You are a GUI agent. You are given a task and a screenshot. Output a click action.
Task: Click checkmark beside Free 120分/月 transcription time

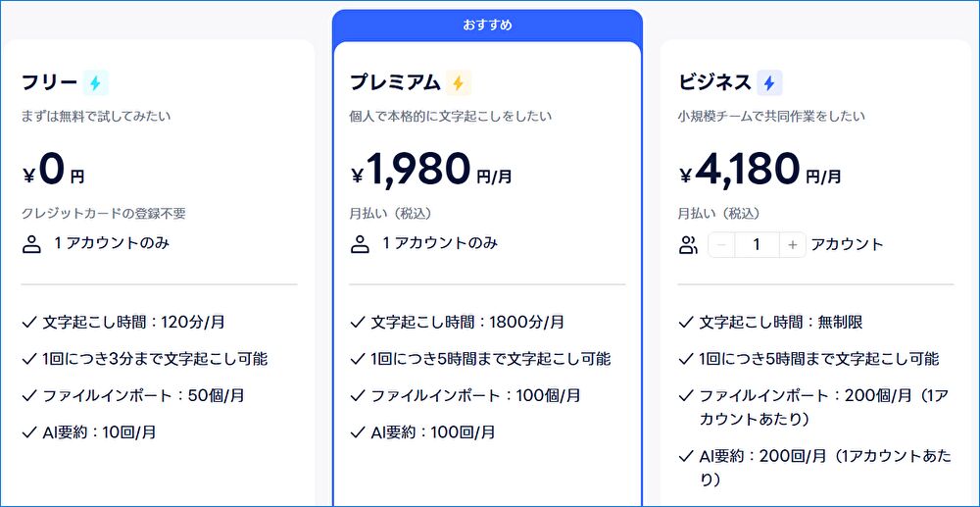28,323
